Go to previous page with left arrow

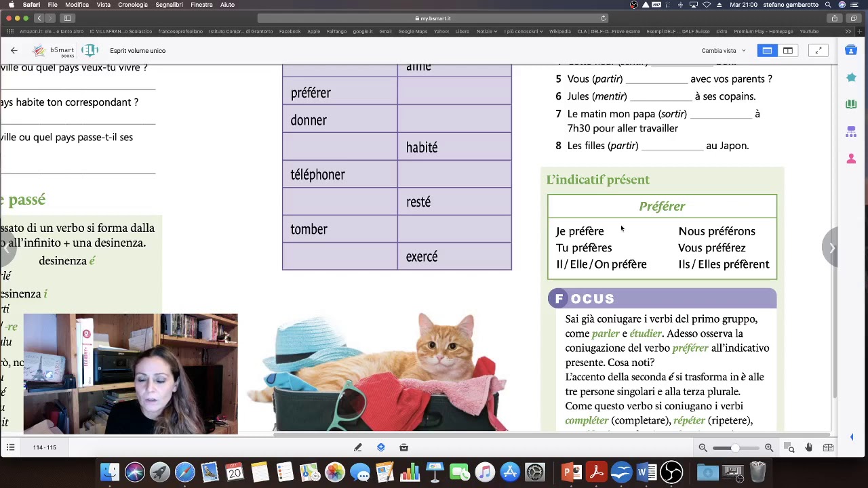point(6,248)
